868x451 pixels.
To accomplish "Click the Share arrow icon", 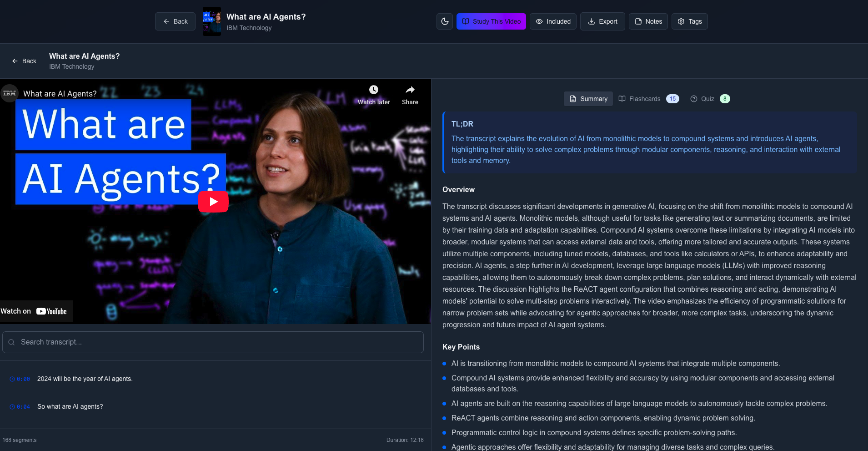I will click(x=410, y=90).
